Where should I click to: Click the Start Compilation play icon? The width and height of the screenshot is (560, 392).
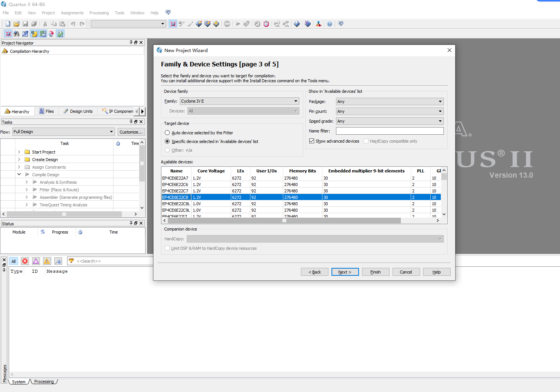pyautogui.click(x=238, y=24)
